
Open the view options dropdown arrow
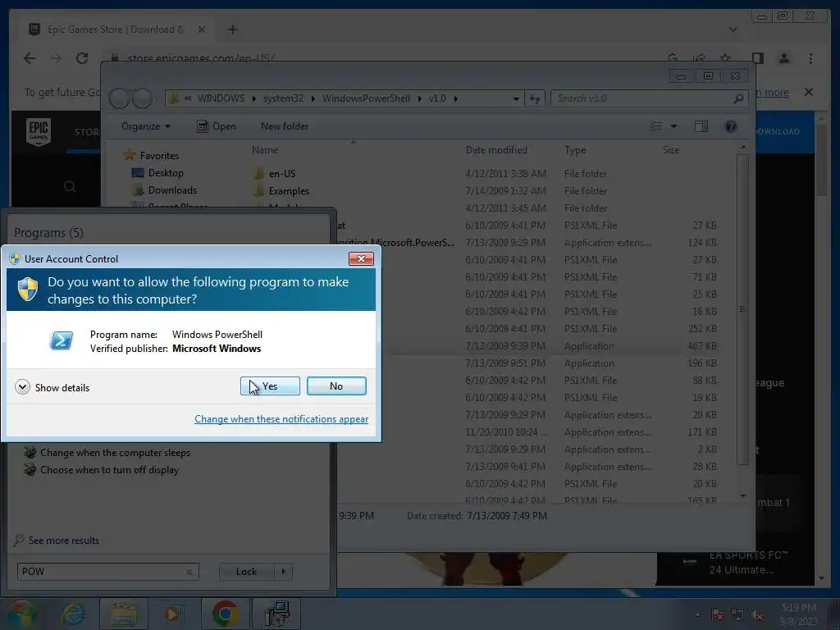point(674,126)
